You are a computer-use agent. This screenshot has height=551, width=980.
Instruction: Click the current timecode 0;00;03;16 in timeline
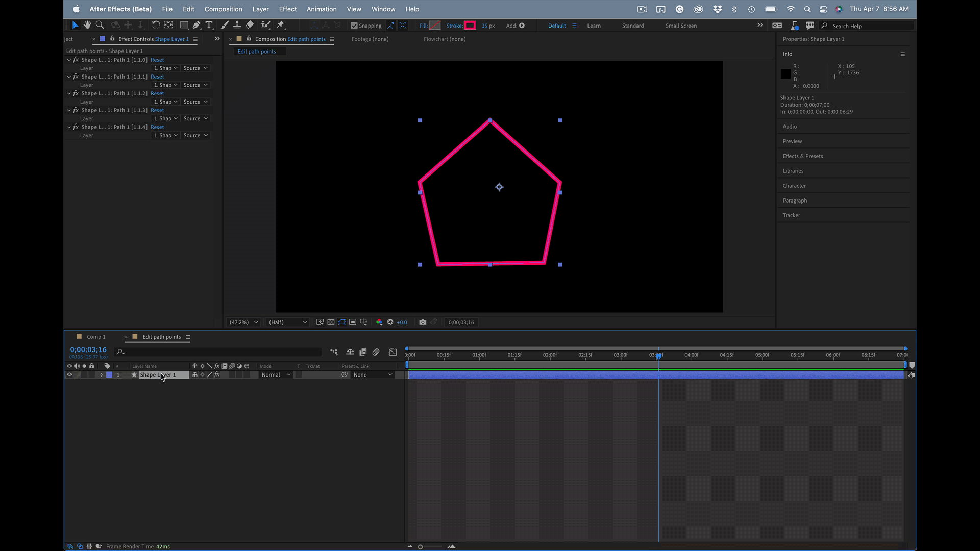tap(88, 349)
